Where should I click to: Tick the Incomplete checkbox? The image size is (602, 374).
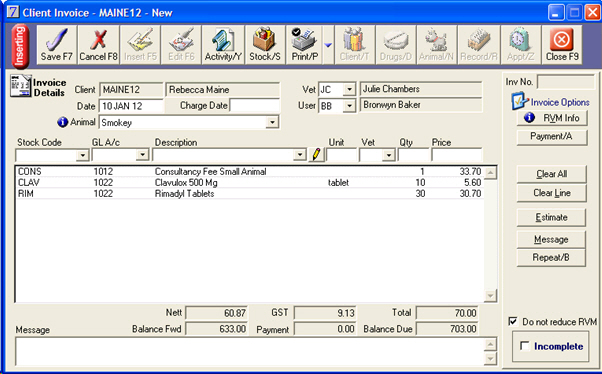[x=524, y=346]
